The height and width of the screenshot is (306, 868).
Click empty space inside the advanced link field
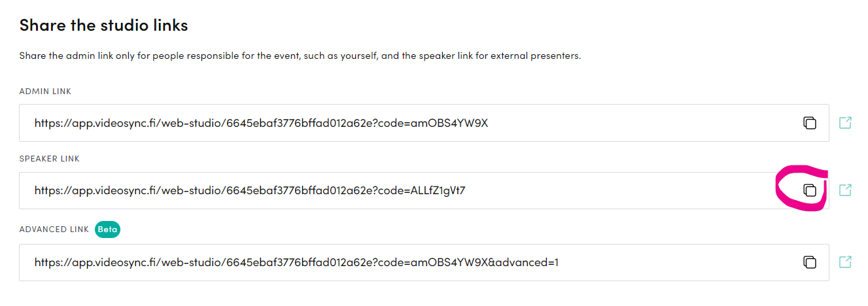(x=680, y=262)
